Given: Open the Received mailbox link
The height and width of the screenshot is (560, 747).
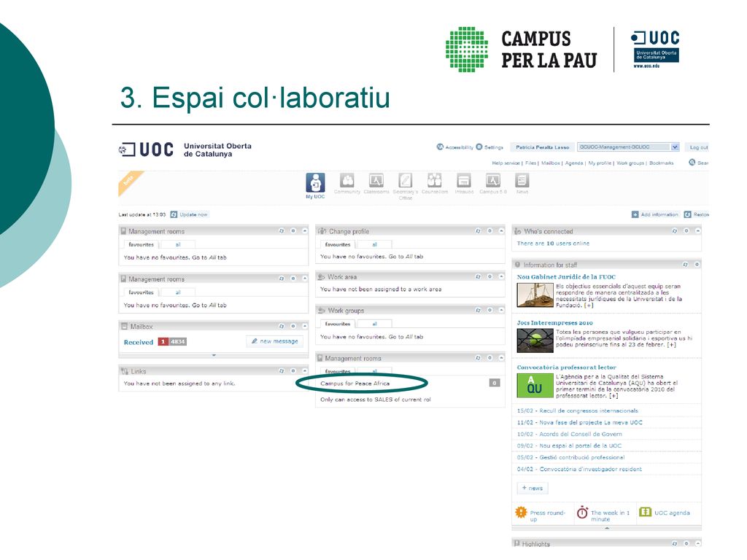Looking at the screenshot, I should (x=139, y=342).
